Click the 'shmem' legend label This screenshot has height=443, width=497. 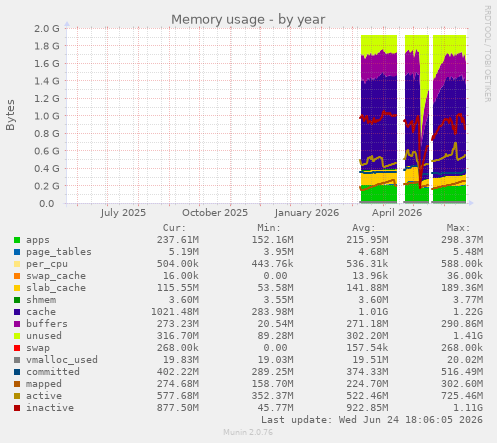tap(41, 300)
